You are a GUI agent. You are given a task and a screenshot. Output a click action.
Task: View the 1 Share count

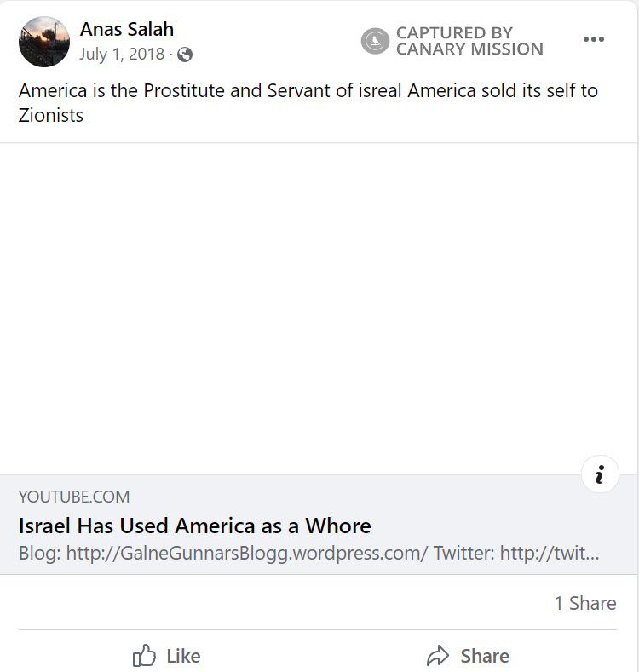coord(584,603)
